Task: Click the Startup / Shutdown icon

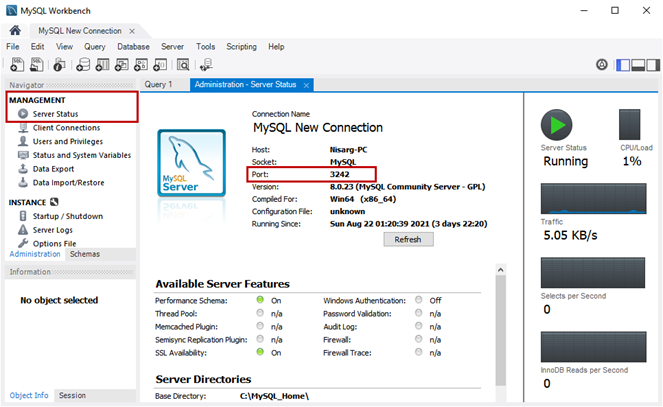Action: coord(23,216)
